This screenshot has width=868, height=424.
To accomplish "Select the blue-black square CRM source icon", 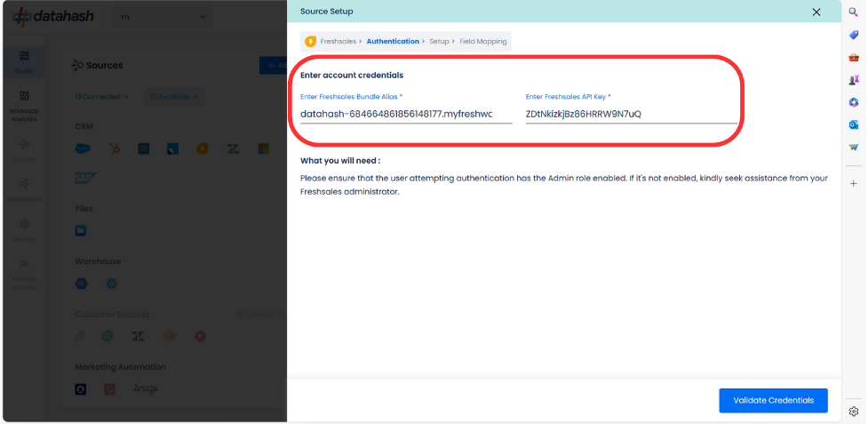I will click(x=172, y=149).
